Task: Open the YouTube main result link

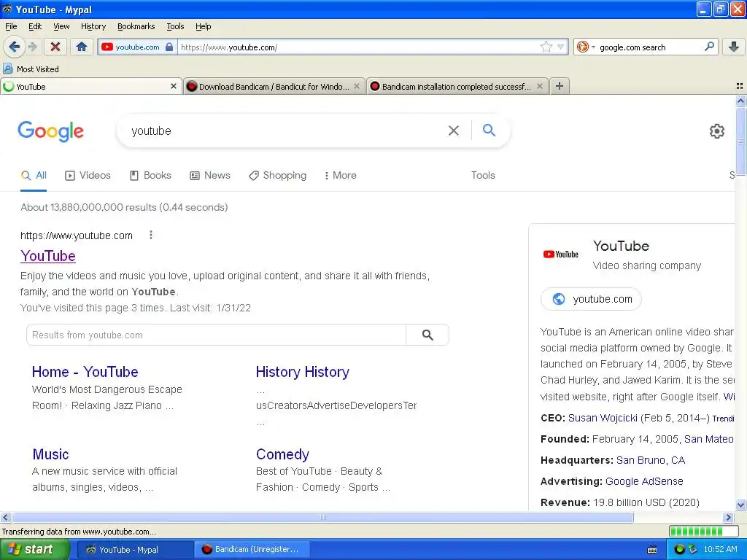Action: point(47,256)
